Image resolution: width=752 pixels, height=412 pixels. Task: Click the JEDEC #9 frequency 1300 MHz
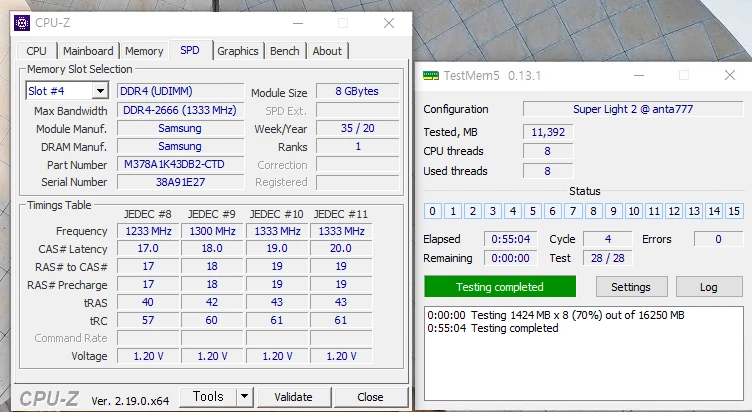pyautogui.click(x=212, y=231)
